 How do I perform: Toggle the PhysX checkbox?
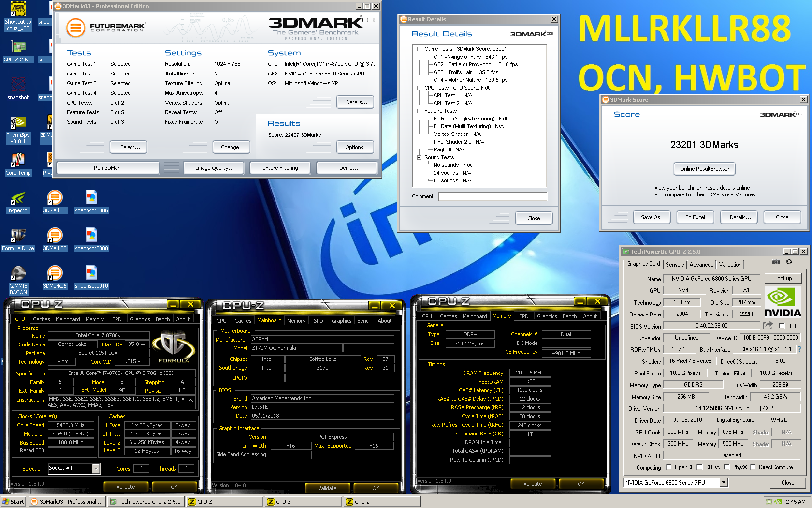tap(726, 467)
